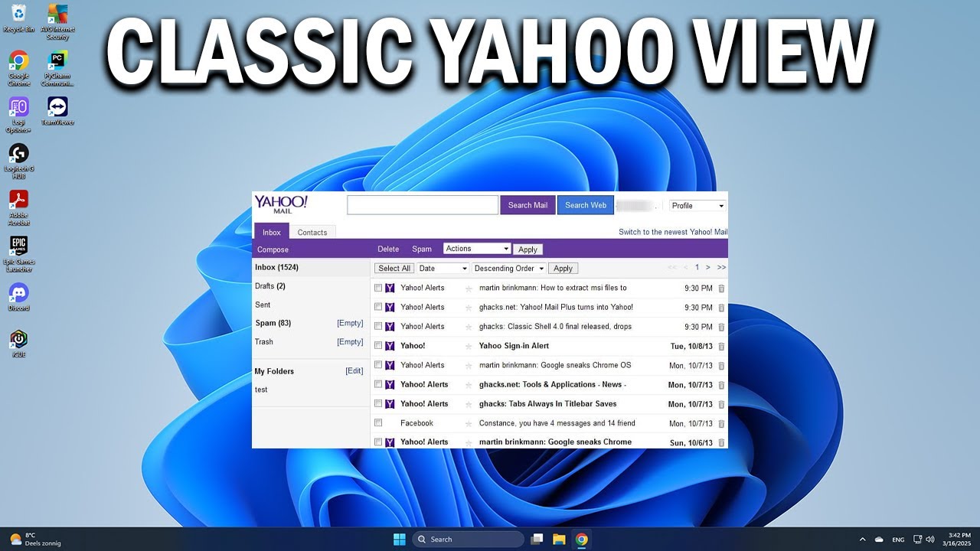980x551 pixels.
Task: Open the Logitech G HUB desktop icon
Action: pyautogui.click(x=18, y=161)
